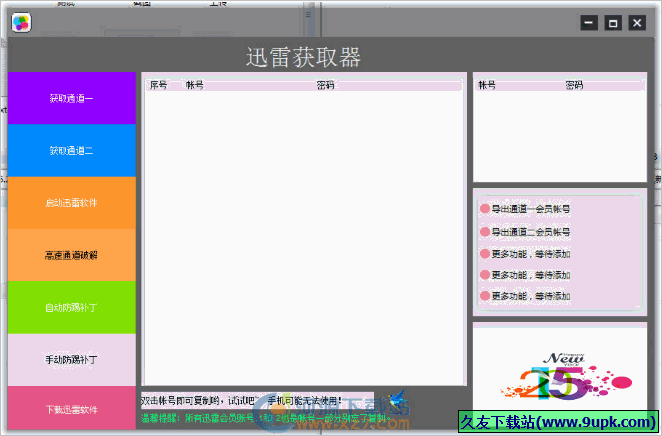Close the 迅雷获取器 window

[637, 23]
